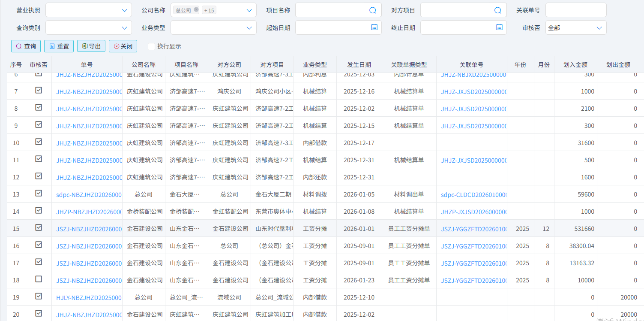The width and height of the screenshot is (644, 321).
Task: Open the calendar icon for 起始日期
Action: [x=374, y=27]
